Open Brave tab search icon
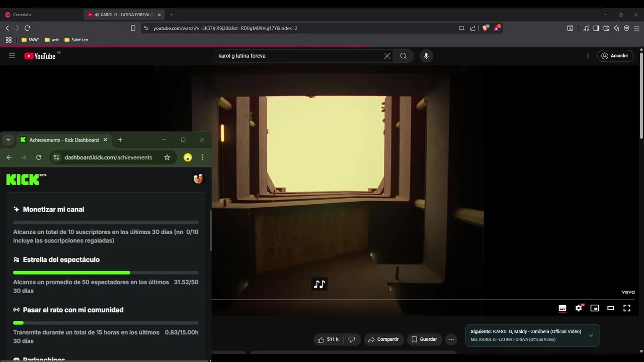 [570, 28]
